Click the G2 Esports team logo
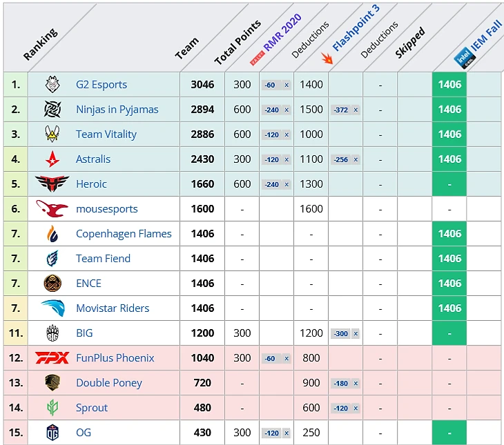This screenshot has height=445, width=504. (52, 85)
